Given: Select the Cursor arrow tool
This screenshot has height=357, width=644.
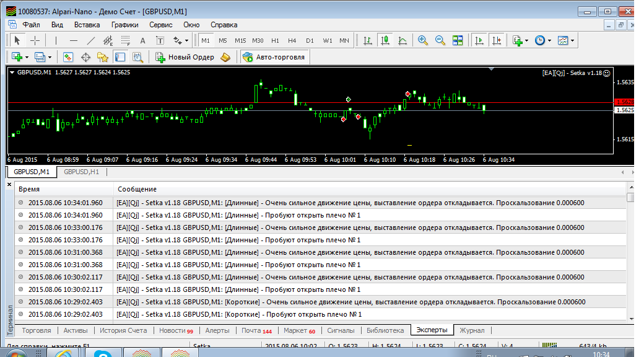Looking at the screenshot, I should point(17,40).
